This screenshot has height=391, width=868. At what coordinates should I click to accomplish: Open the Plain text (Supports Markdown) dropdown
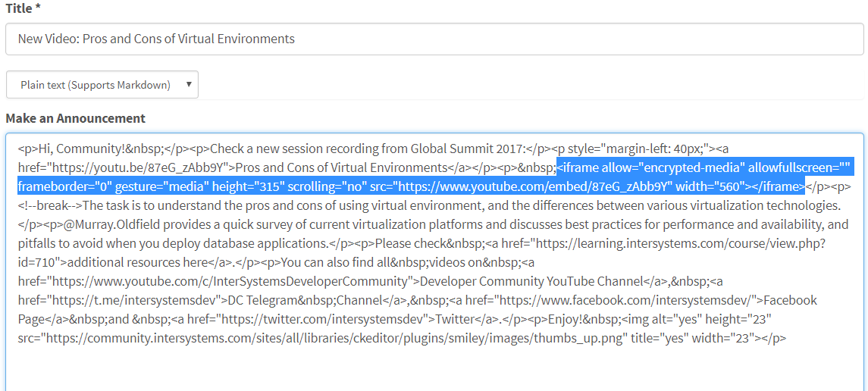coord(96,85)
